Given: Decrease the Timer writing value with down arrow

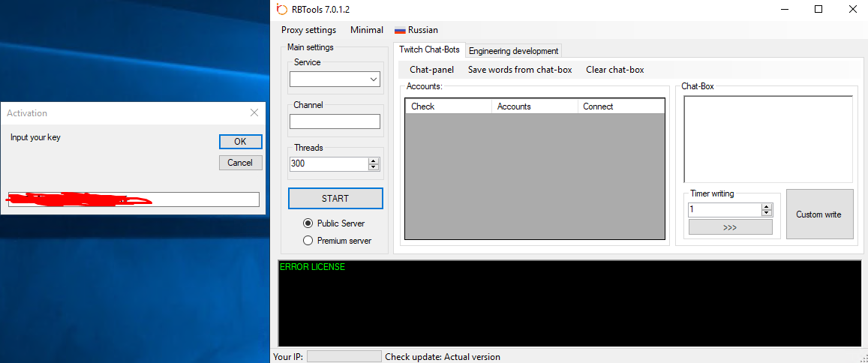Looking at the screenshot, I should tap(766, 213).
